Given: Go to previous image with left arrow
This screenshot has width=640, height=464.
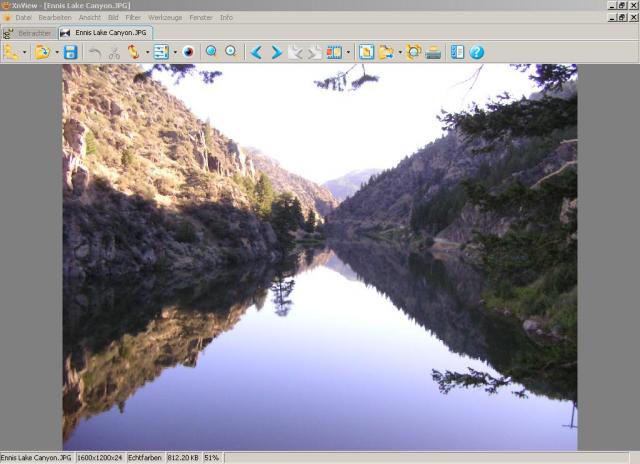Looking at the screenshot, I should tap(257, 52).
